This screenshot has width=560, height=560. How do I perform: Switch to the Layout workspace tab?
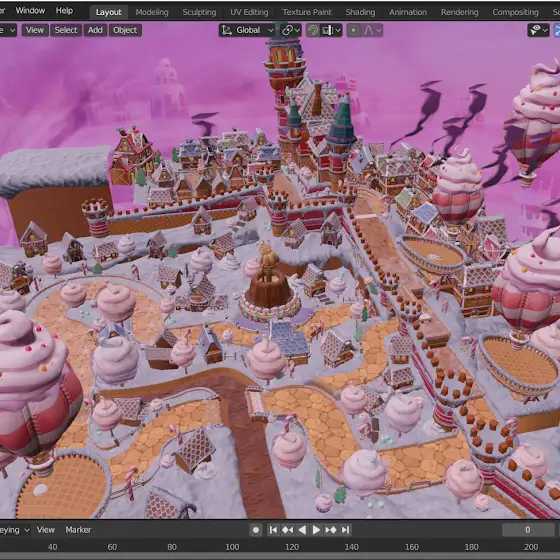tap(109, 12)
